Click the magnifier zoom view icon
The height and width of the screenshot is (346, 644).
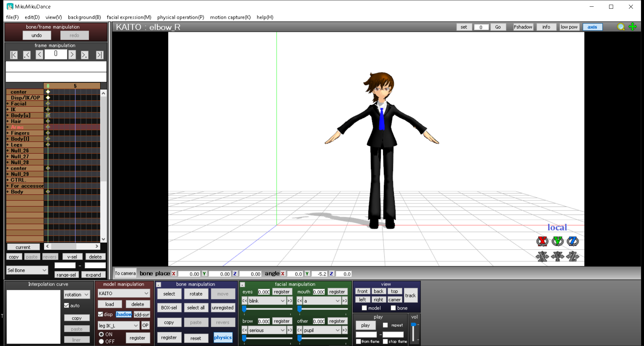pos(621,27)
